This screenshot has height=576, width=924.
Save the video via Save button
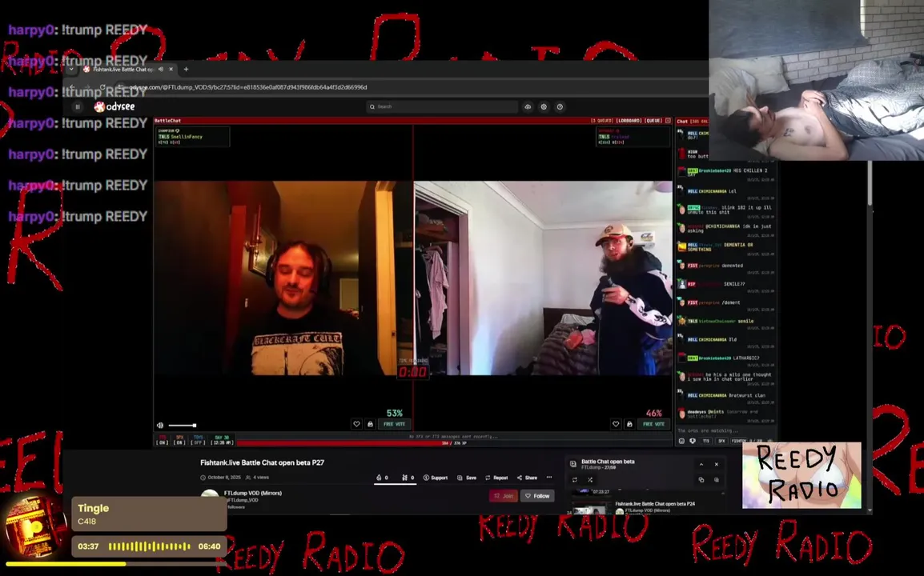point(467,478)
